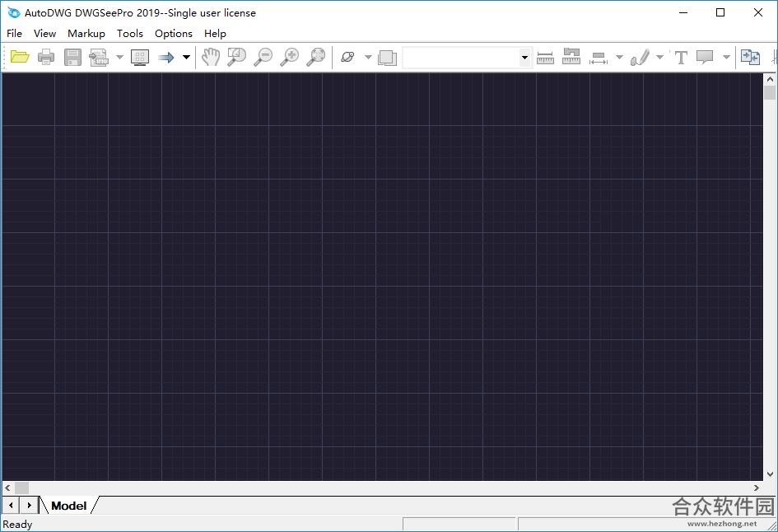
Task: Open the Help menu
Action: point(215,33)
